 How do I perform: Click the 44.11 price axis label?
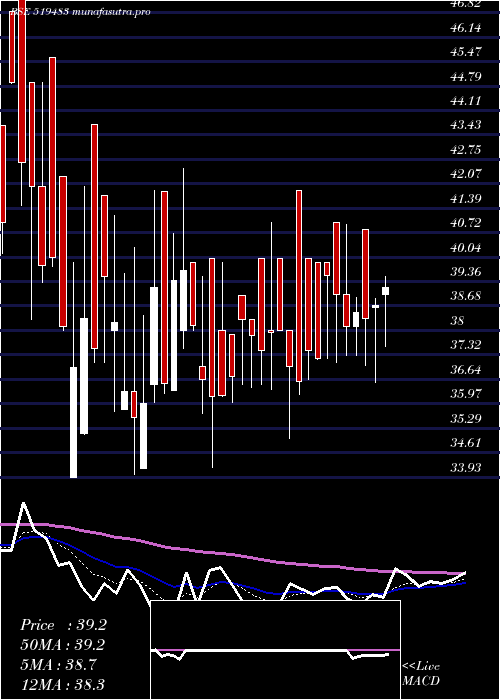pos(466,101)
